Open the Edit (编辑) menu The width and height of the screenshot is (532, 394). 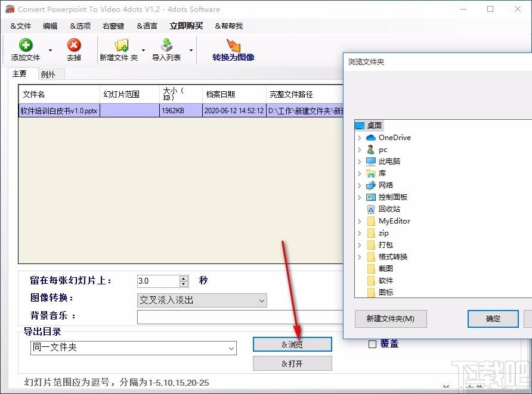point(50,26)
